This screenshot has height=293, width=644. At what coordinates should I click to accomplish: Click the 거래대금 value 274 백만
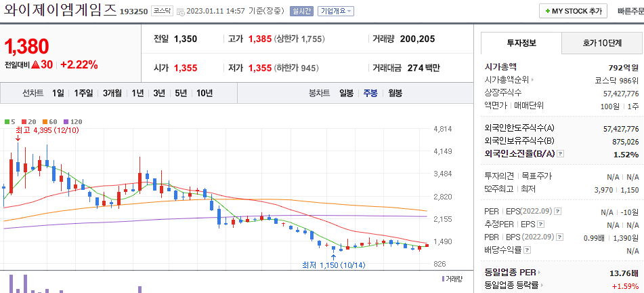tap(423, 68)
